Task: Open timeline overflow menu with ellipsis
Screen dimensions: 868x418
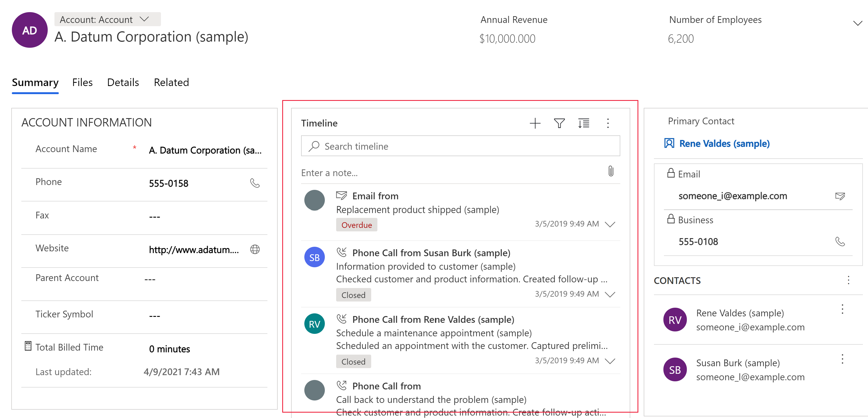Action: tap(607, 124)
